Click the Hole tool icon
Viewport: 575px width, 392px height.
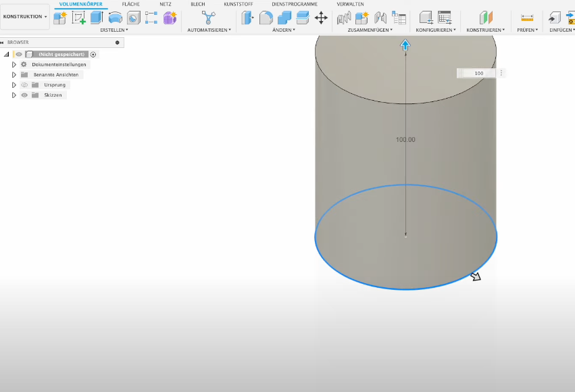[x=133, y=18]
